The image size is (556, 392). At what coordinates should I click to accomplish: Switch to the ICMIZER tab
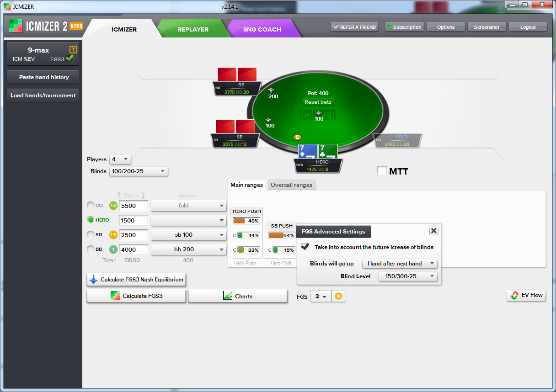pyautogui.click(x=124, y=29)
